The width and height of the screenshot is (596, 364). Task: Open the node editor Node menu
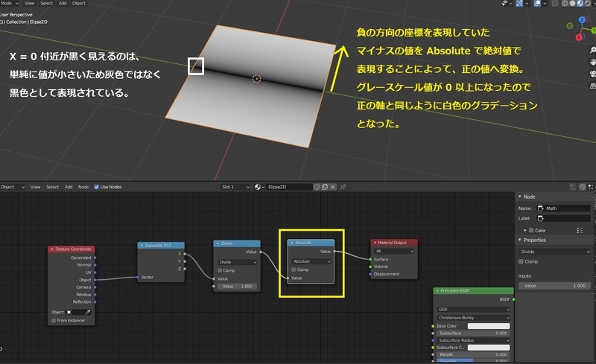(83, 187)
